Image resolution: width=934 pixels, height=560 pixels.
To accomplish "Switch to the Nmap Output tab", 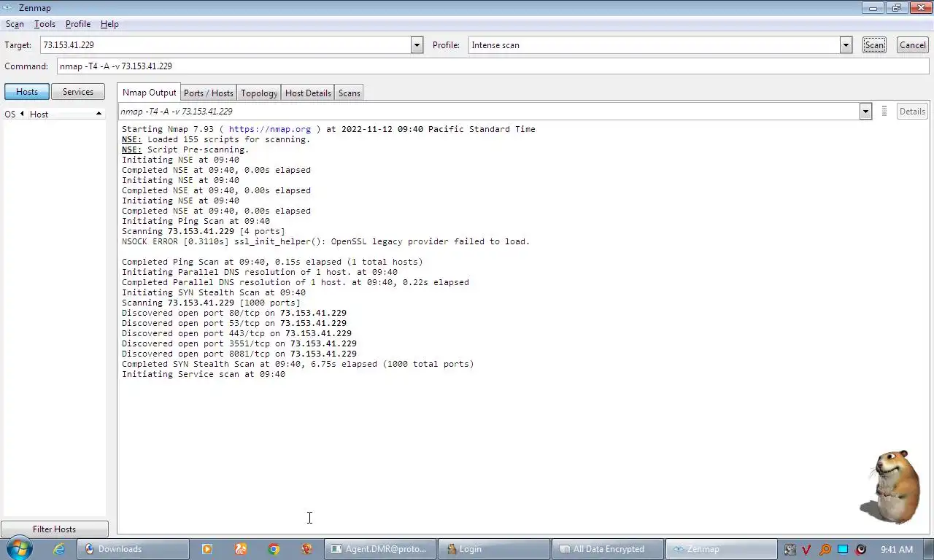I will [150, 93].
